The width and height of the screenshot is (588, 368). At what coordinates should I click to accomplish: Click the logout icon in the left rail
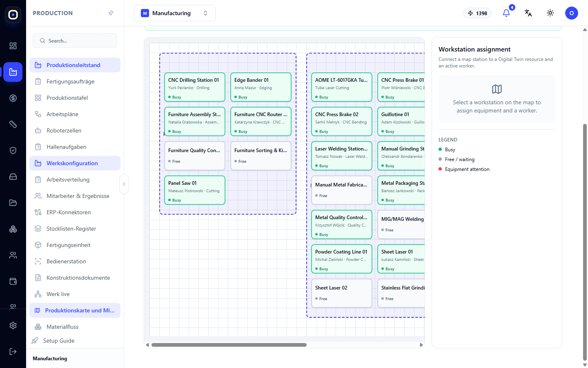[13, 352]
